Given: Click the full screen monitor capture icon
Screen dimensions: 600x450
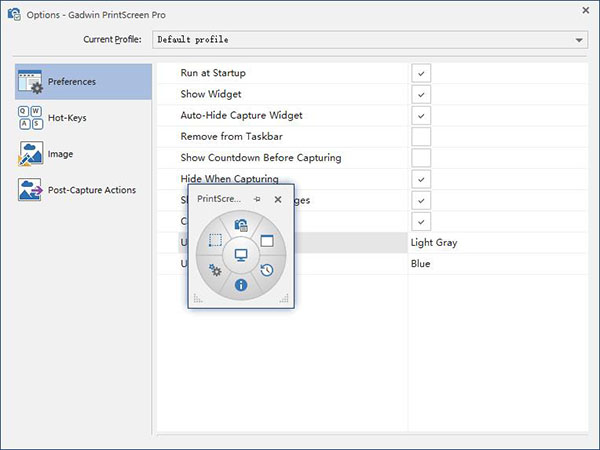Looking at the screenshot, I should click(x=241, y=255).
